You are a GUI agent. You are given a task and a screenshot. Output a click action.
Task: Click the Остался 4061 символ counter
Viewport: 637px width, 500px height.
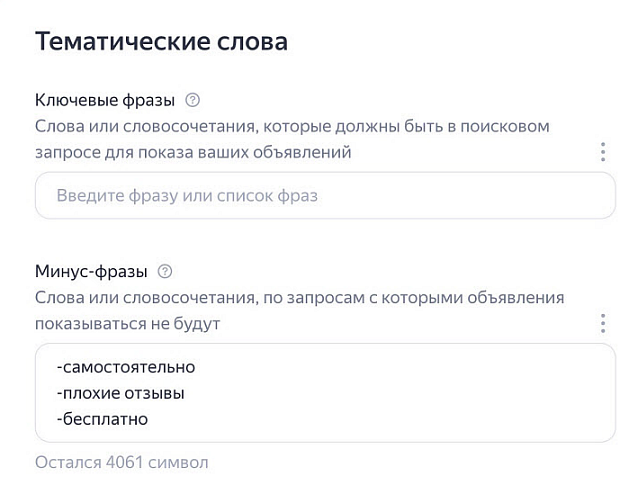coord(122,463)
